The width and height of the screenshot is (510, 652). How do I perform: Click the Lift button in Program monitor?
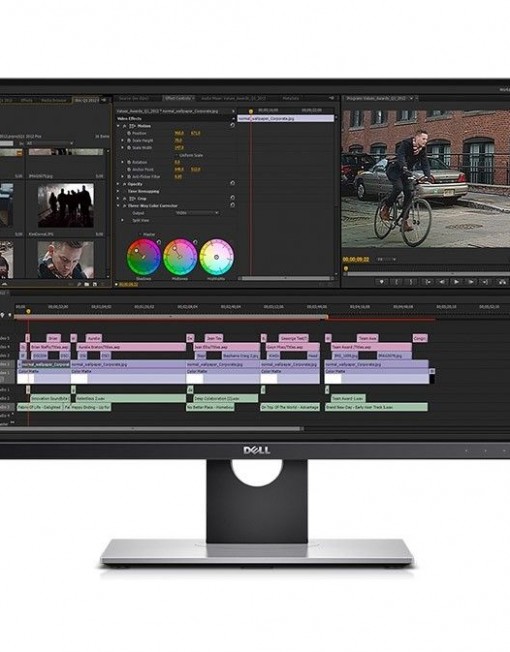point(503,282)
